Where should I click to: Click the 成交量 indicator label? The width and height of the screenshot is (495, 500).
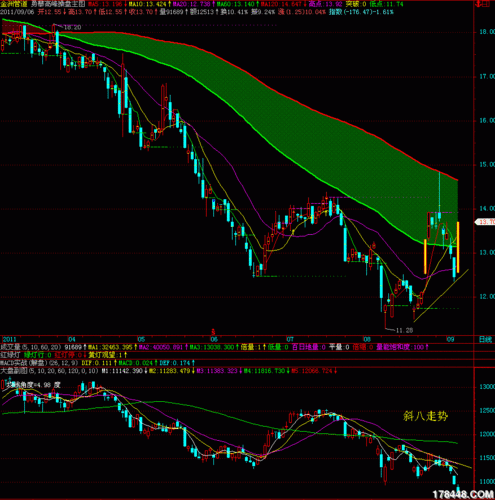click(10, 347)
